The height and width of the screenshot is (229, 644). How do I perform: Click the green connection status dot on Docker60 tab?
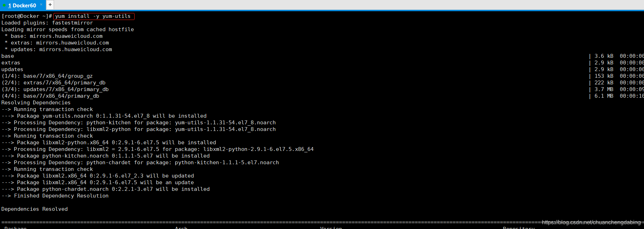(x=4, y=6)
